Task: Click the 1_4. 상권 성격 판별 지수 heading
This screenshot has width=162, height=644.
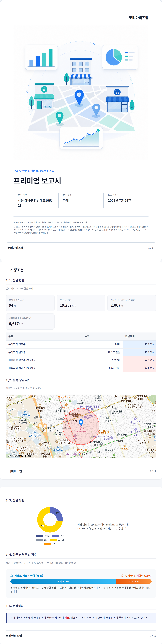Action: (x=21, y=554)
